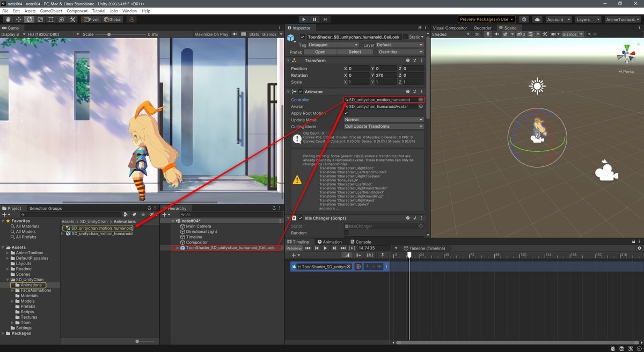Open Animator component help icon
The height and width of the screenshot is (352, 644).
408,92
